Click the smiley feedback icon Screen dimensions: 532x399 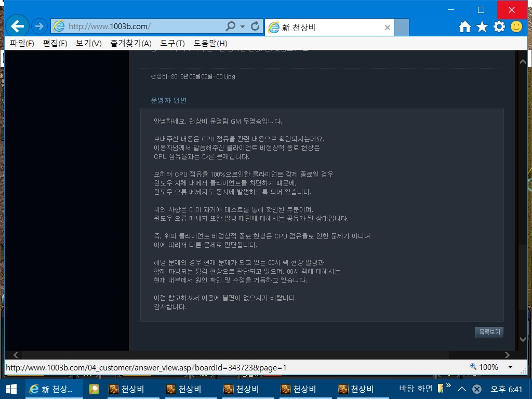[x=516, y=26]
